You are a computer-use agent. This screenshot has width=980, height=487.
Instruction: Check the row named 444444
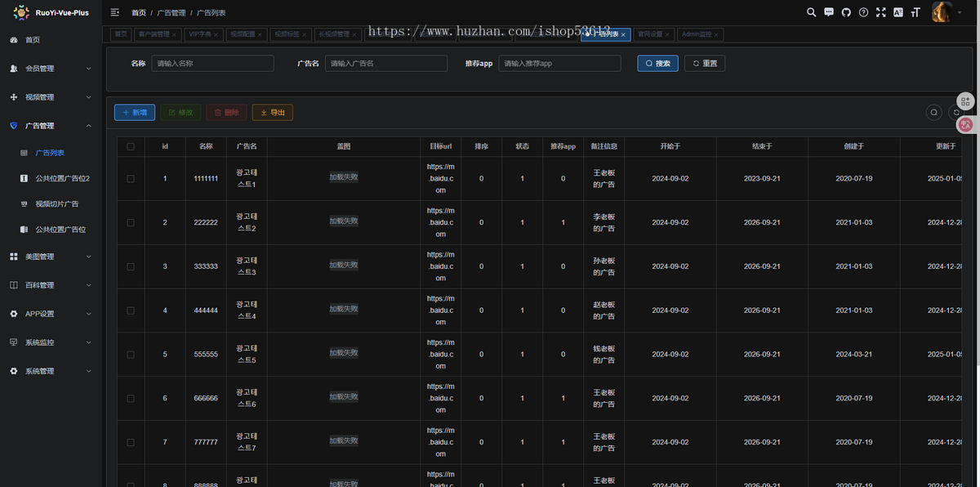(131, 311)
